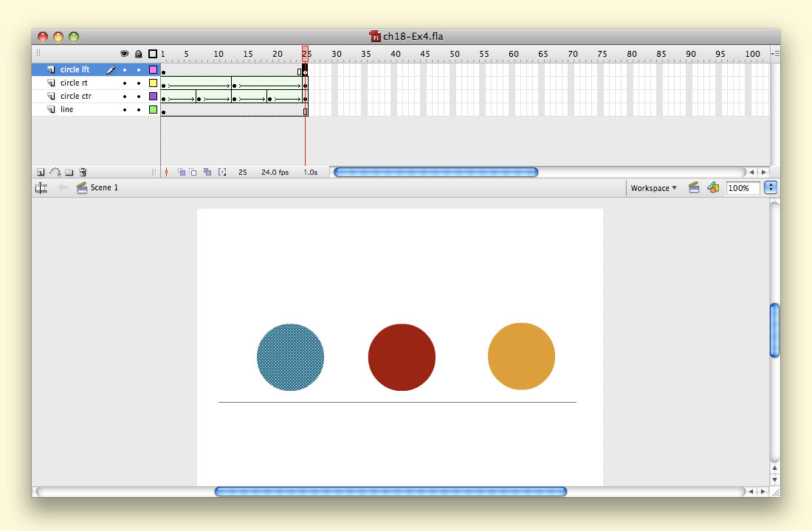Enable Onion Skin in timeline

click(x=182, y=172)
